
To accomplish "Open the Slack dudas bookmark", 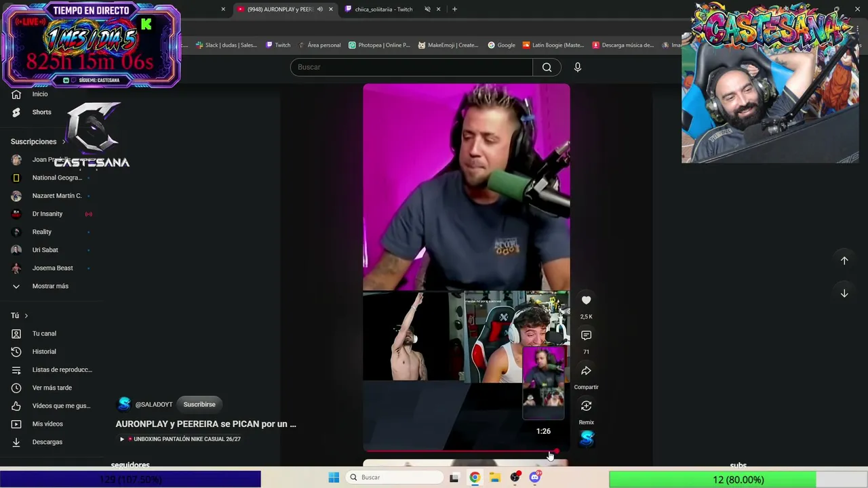I will (x=226, y=45).
